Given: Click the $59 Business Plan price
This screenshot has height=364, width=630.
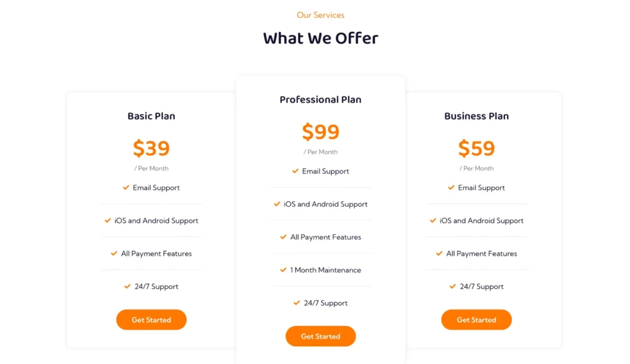Looking at the screenshot, I should (x=476, y=148).
